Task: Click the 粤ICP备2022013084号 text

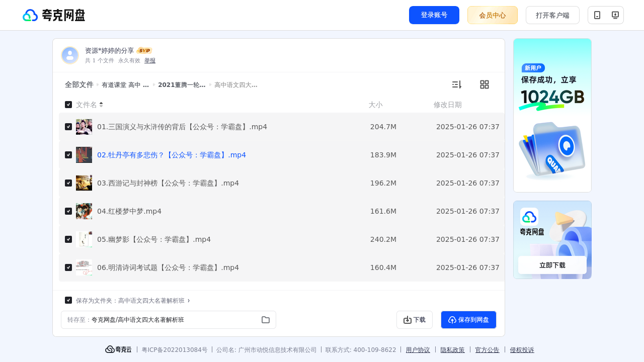Action: pyautogui.click(x=175, y=350)
